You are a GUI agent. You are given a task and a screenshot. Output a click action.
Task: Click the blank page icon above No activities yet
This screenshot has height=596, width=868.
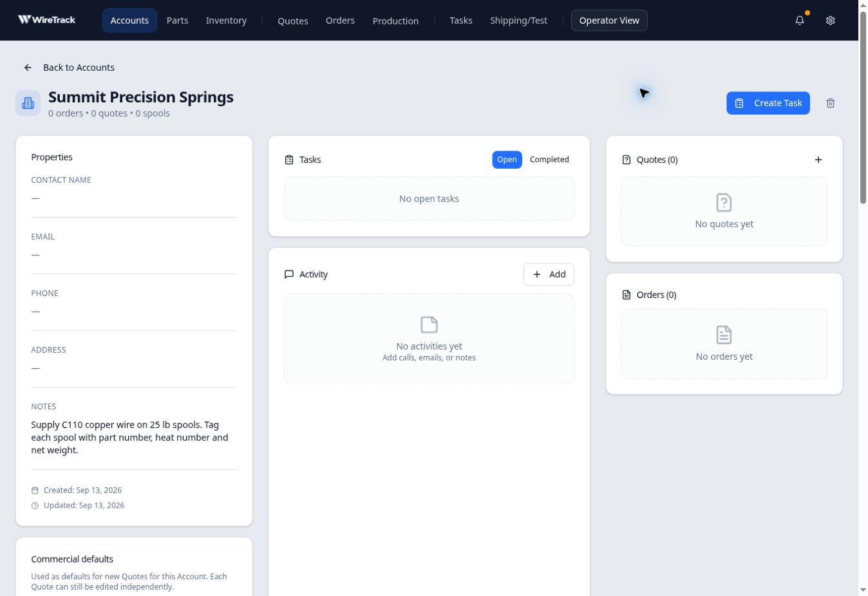point(429,324)
